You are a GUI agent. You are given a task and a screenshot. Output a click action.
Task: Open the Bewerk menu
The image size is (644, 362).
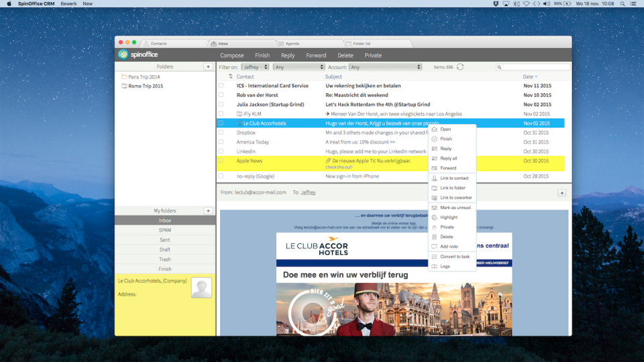click(x=68, y=4)
